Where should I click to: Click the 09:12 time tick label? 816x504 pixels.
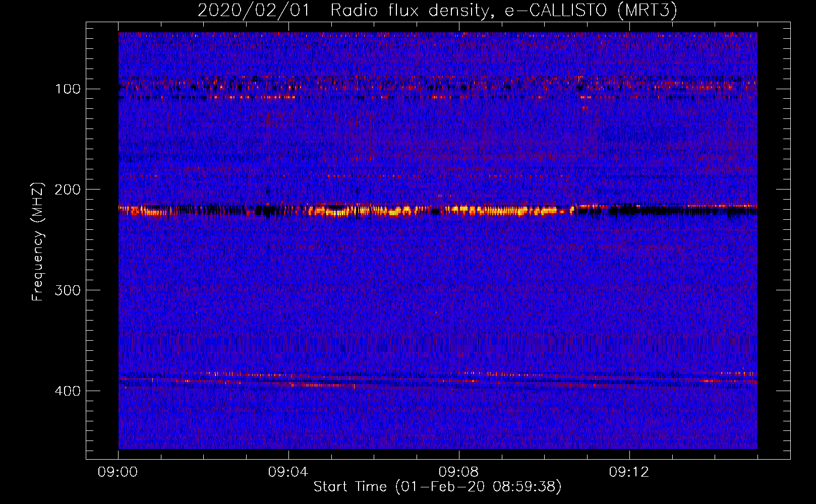[x=629, y=472]
